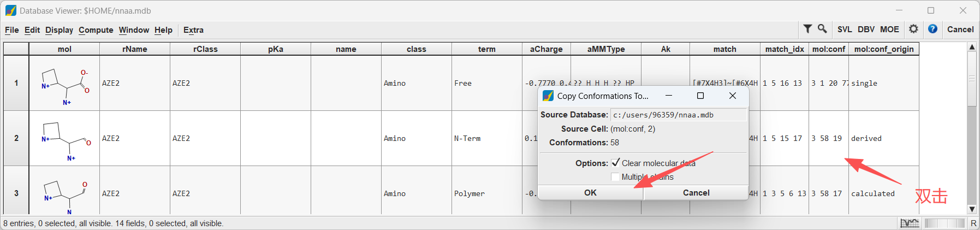Open the Display menu
The width and height of the screenshot is (980, 230).
tap(59, 30)
